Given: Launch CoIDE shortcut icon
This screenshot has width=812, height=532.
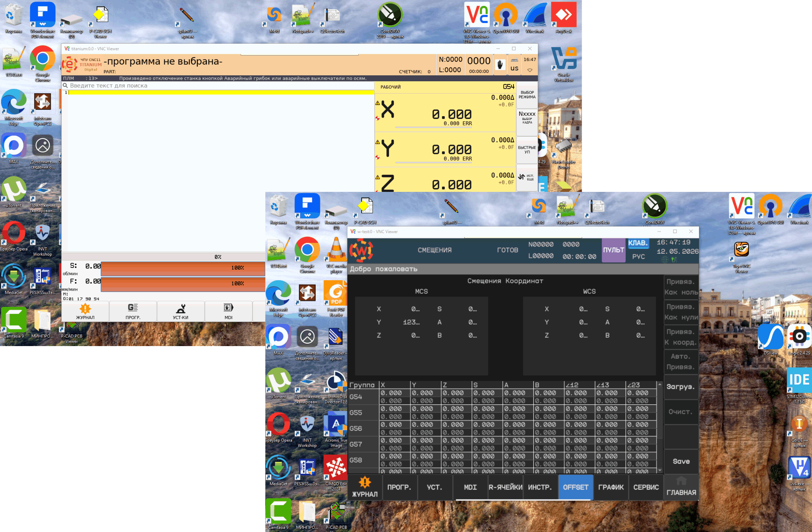Looking at the screenshot, I should point(799,431).
